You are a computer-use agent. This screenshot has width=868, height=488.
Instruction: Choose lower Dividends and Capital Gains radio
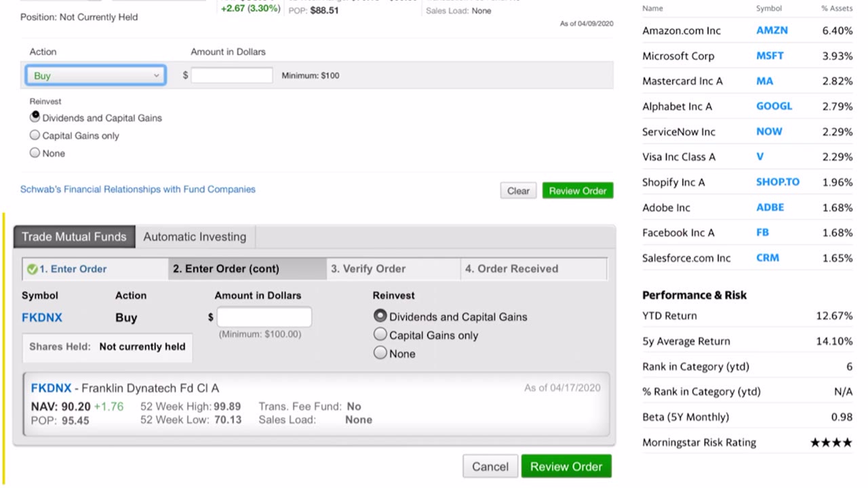click(380, 316)
